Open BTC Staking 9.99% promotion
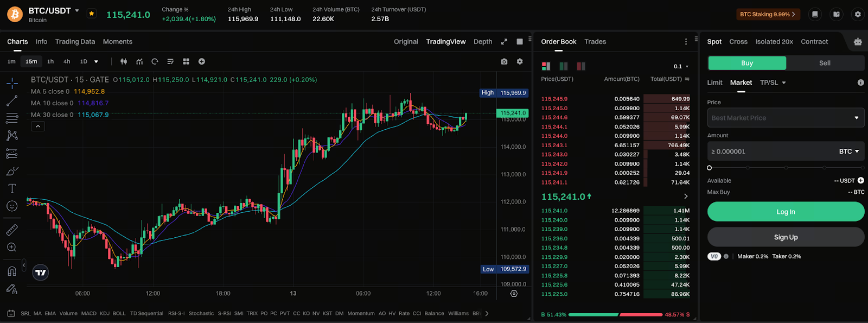The height and width of the screenshot is (323, 868). (x=768, y=14)
